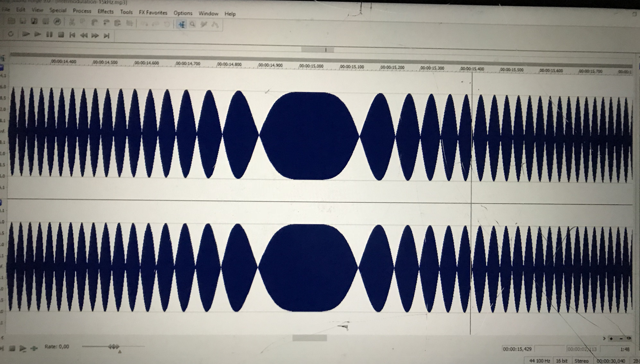Go to end of file
The height and width of the screenshot is (364, 640).
[x=106, y=36]
